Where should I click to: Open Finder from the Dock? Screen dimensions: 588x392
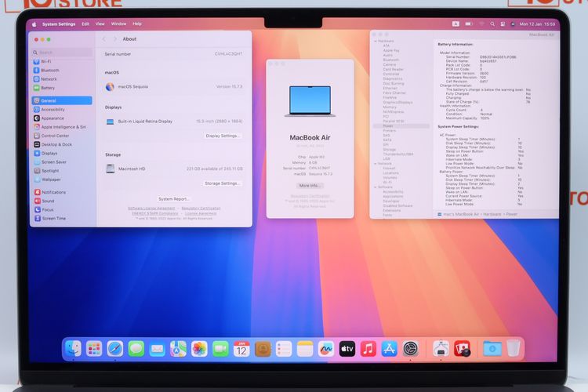(x=73, y=349)
